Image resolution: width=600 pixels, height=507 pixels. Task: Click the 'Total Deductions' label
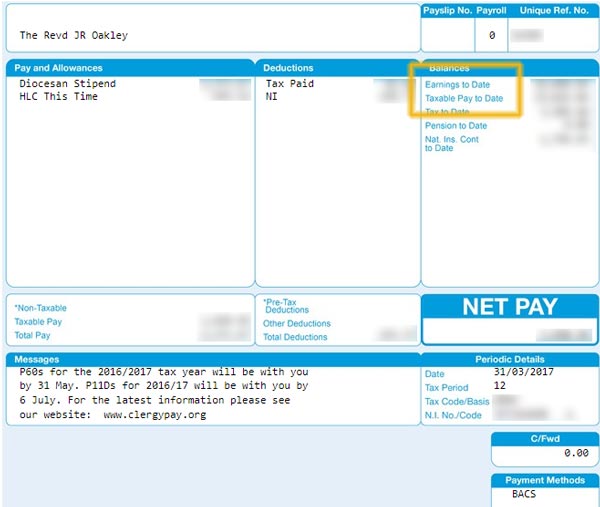[x=295, y=337]
